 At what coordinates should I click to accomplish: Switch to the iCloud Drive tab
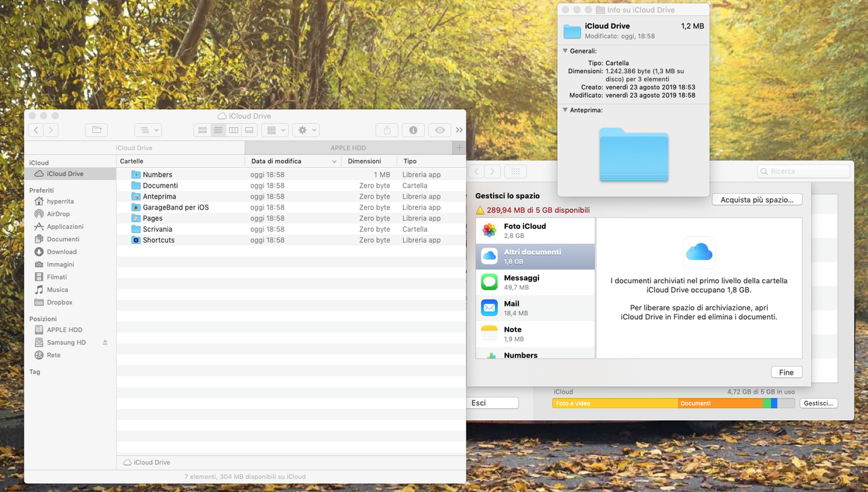coord(134,148)
